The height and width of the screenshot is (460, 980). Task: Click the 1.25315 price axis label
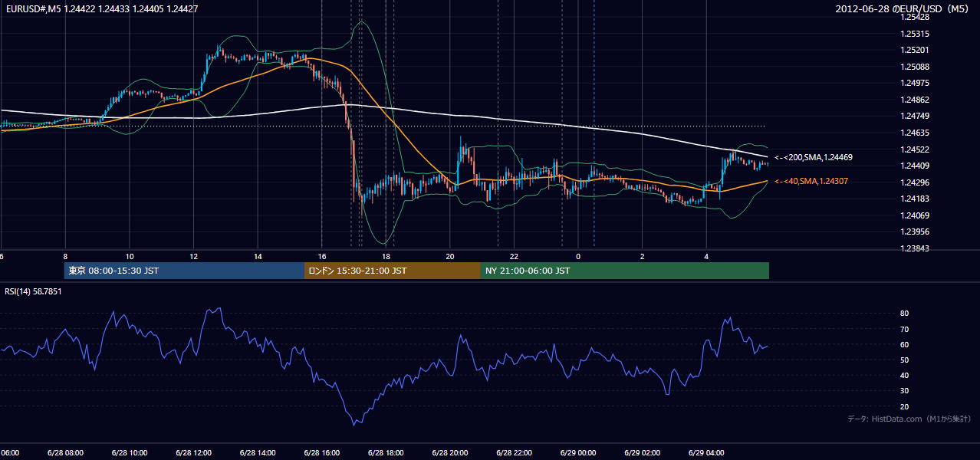click(915, 34)
